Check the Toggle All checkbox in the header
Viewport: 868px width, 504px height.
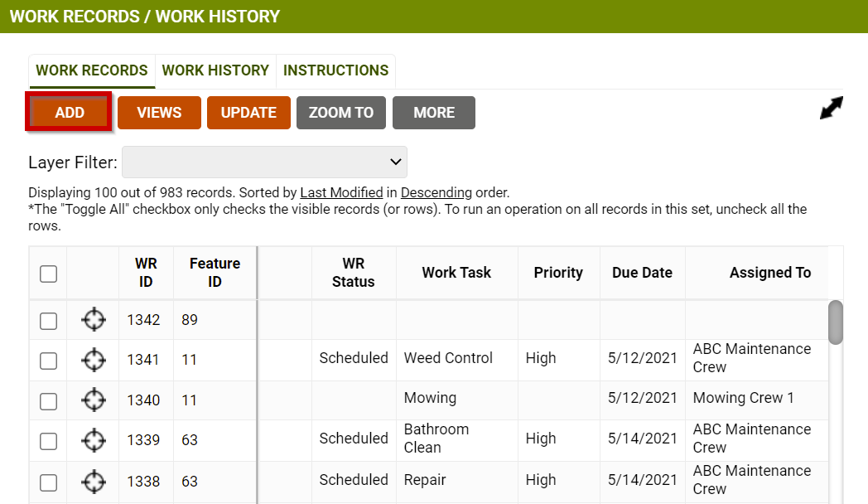click(47, 272)
